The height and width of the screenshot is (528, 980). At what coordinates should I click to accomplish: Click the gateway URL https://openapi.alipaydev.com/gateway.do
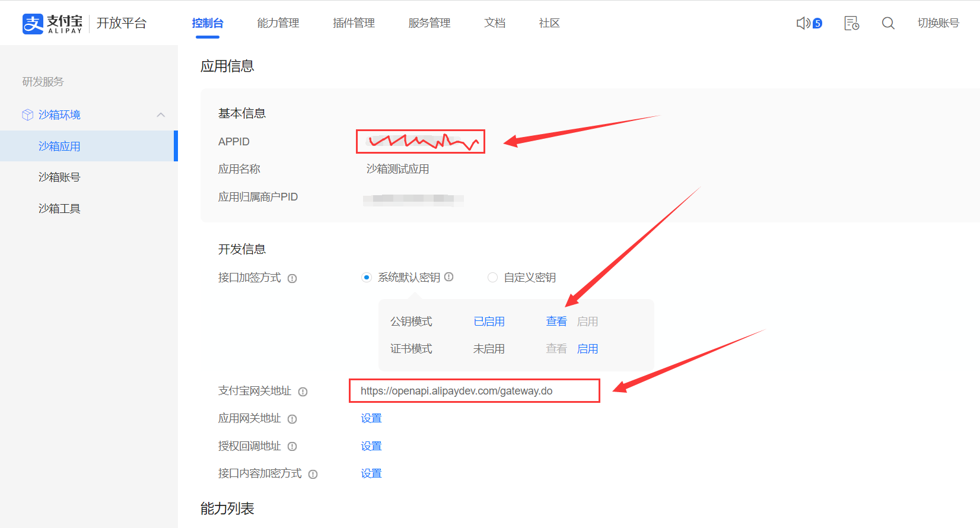456,391
